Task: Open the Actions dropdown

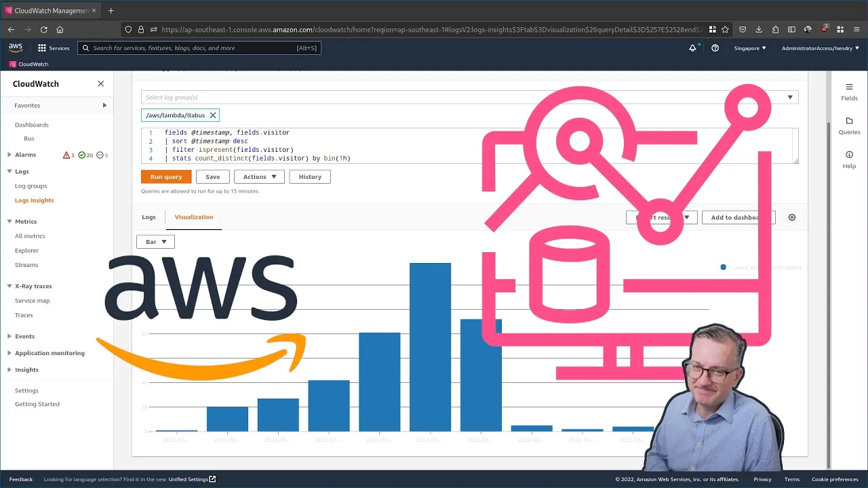Action: pyautogui.click(x=259, y=177)
